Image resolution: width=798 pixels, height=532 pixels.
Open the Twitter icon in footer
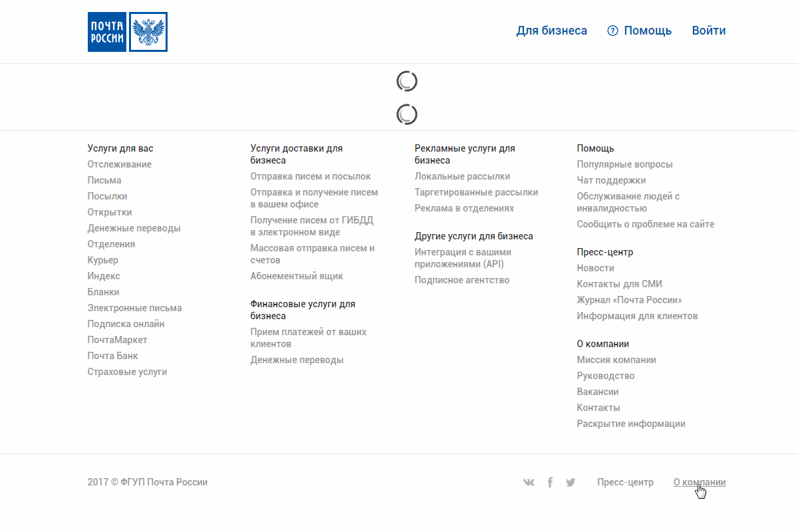click(x=571, y=483)
